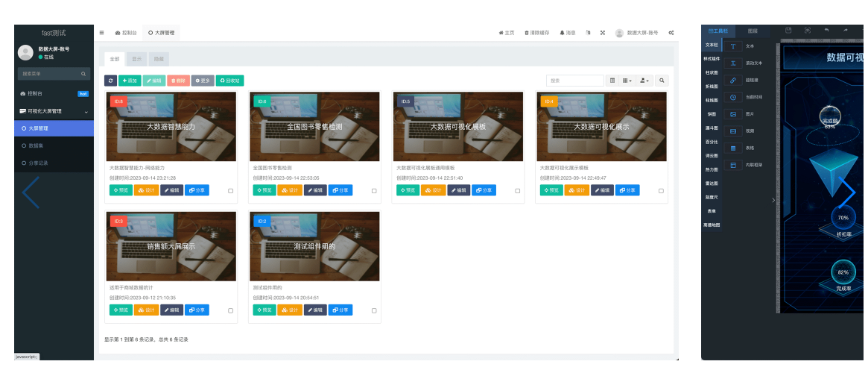
Task: Click 分享 on the 大数据可视化展示 card
Action: [x=627, y=190]
